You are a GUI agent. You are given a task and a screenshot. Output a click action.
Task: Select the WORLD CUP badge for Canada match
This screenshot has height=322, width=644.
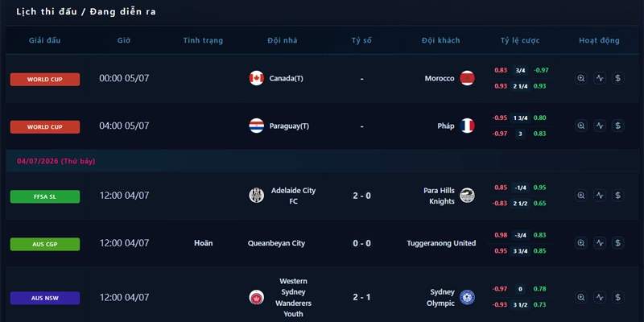tap(45, 79)
